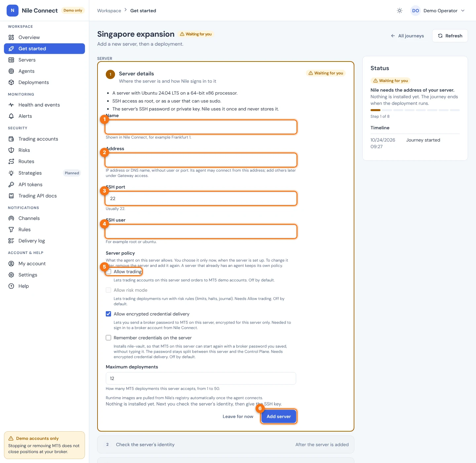This screenshot has height=463, width=476.
Task: Click the Overview grid icon
Action: [x=11, y=37]
